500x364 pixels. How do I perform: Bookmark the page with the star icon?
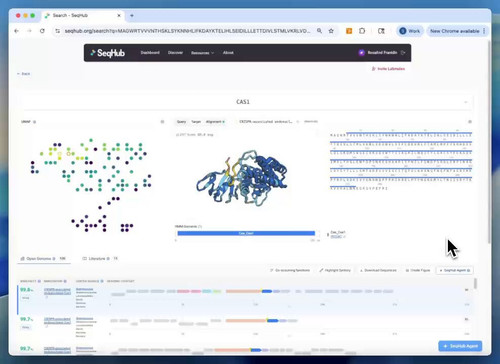tap(331, 31)
